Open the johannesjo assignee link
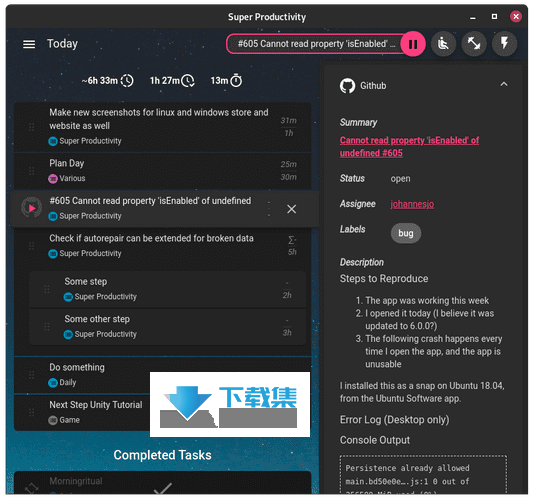 [412, 204]
